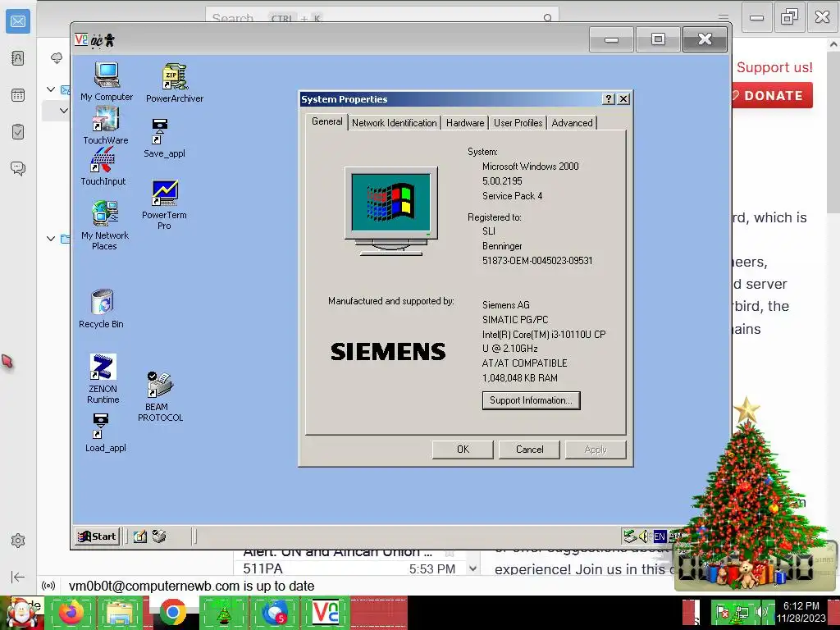
Task: Switch to the Advanced tab
Action: pos(572,123)
